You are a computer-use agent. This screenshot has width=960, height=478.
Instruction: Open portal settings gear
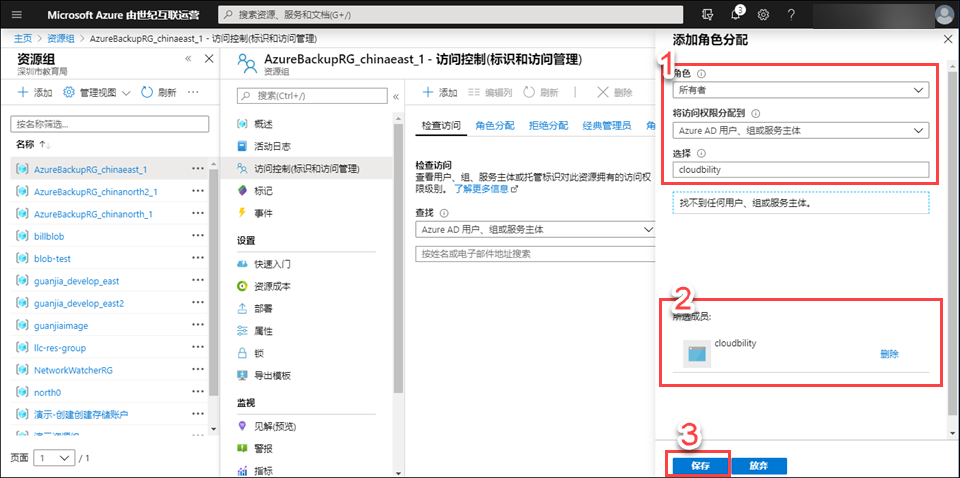[763, 15]
